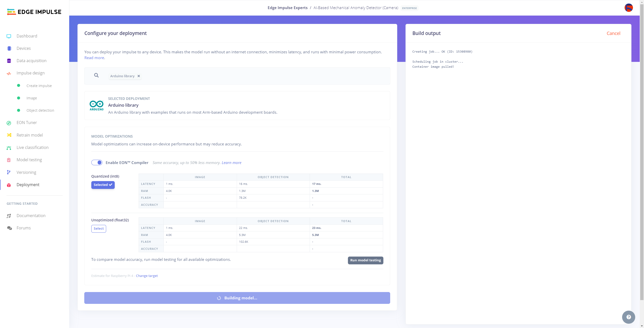Open Forums in getting started section
644x328 pixels.
pos(23,228)
